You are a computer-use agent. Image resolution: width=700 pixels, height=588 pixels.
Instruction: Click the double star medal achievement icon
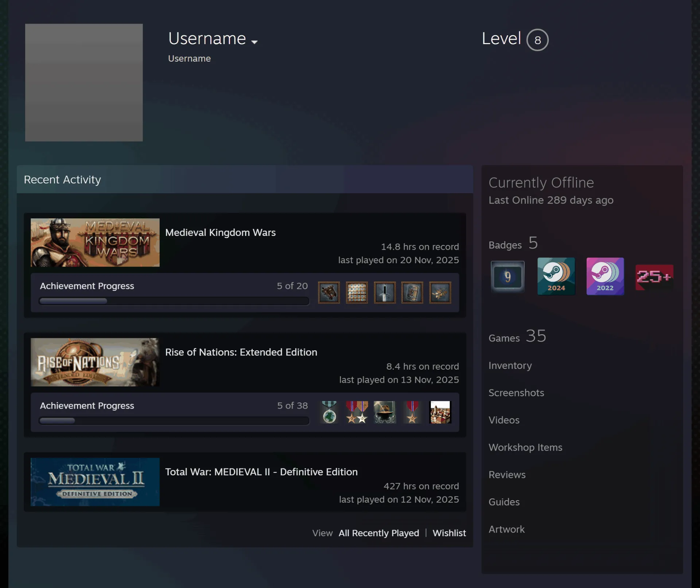pyautogui.click(x=357, y=412)
